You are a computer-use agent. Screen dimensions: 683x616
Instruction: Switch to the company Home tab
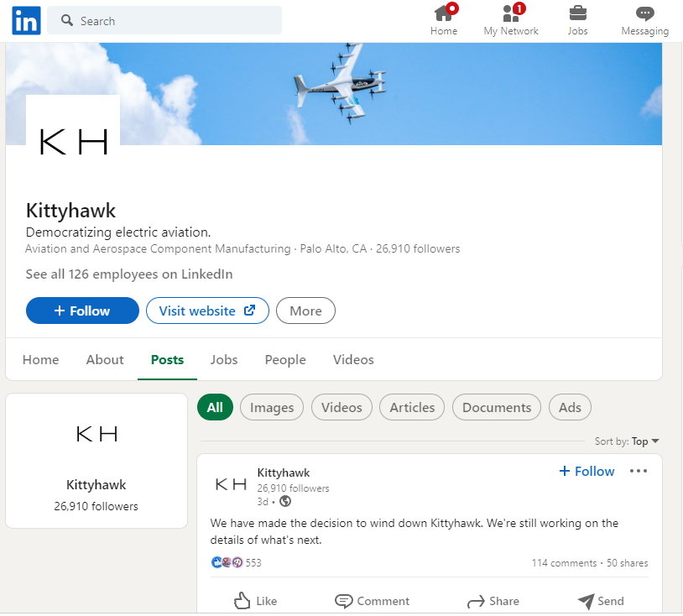click(40, 359)
